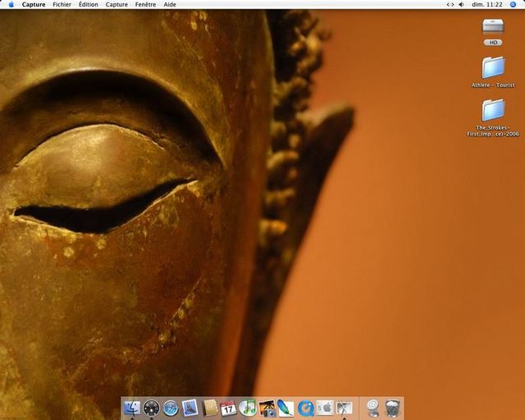
Task: Click the Trash in the dock
Action: tap(393, 408)
